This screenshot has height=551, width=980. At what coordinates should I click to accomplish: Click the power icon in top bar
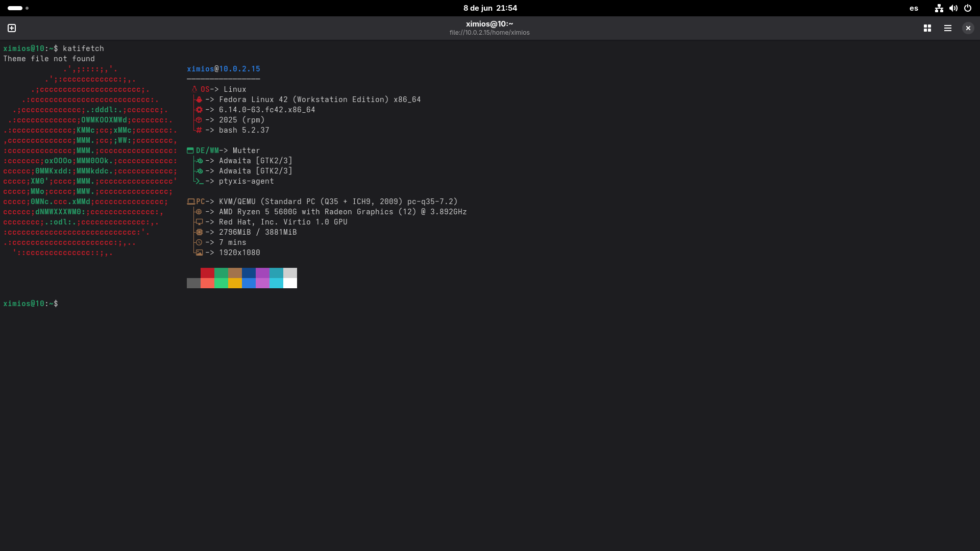[967, 8]
